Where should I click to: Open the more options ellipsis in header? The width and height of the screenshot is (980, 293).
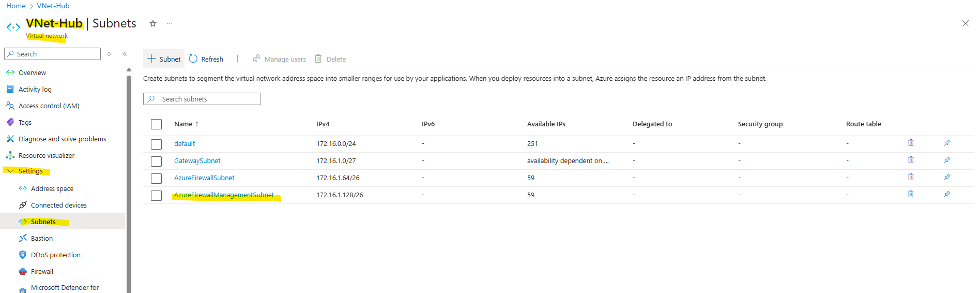(170, 23)
